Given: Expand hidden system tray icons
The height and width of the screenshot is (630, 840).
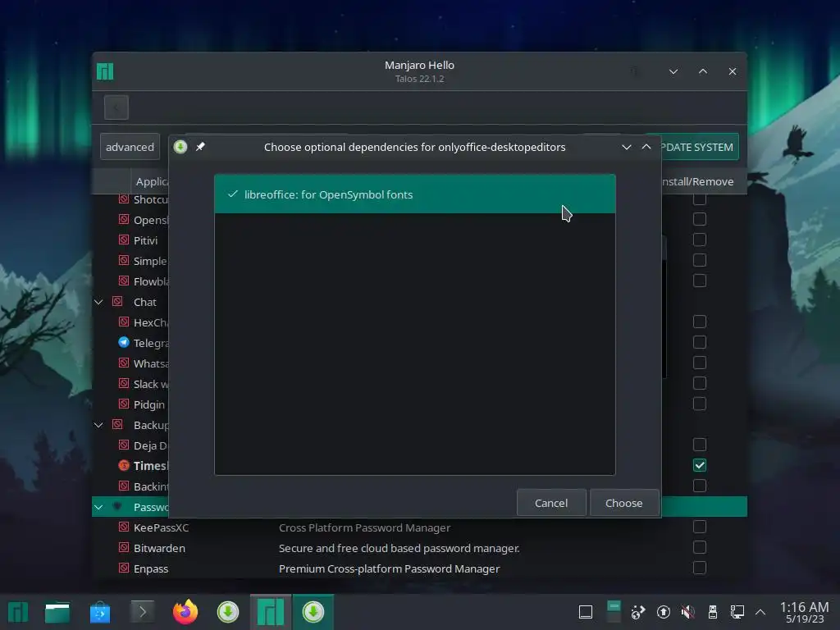Looking at the screenshot, I should pyautogui.click(x=760, y=612).
